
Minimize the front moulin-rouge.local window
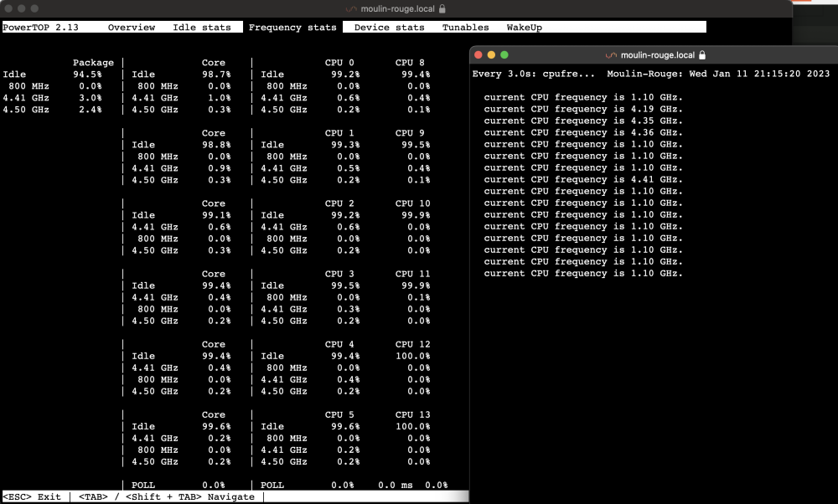click(x=491, y=55)
